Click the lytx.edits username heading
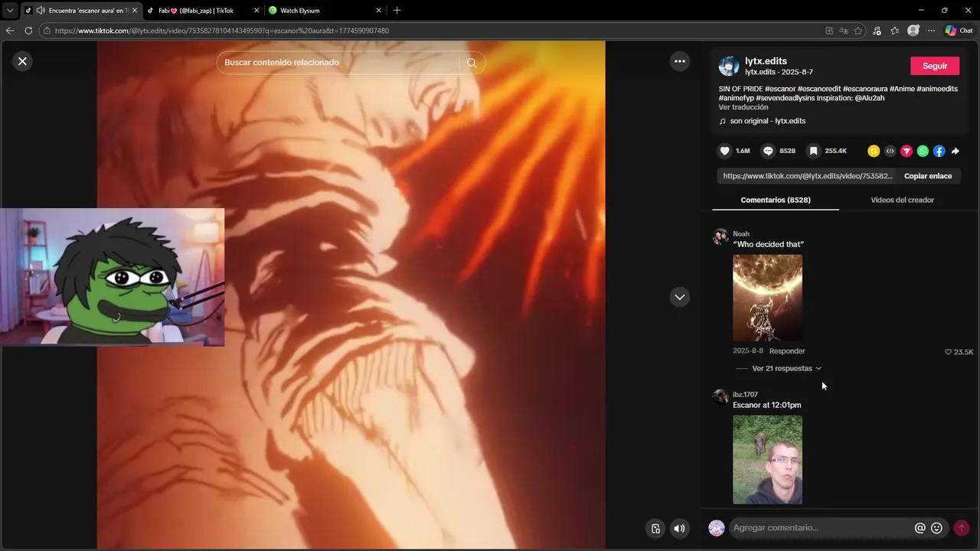Screen dimensions: 980x551 tap(766, 61)
